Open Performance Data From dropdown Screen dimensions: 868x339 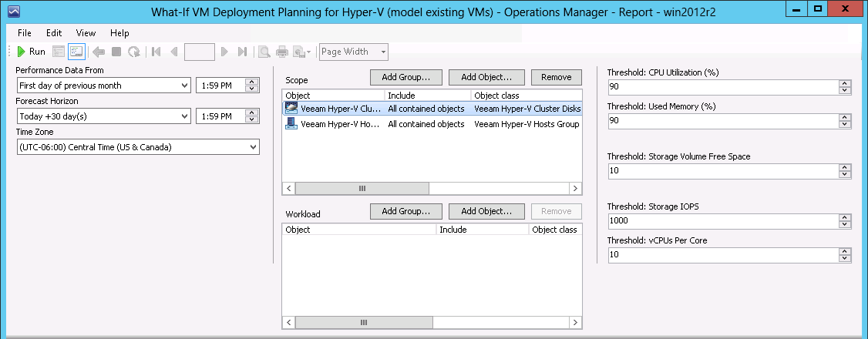pyautogui.click(x=185, y=86)
